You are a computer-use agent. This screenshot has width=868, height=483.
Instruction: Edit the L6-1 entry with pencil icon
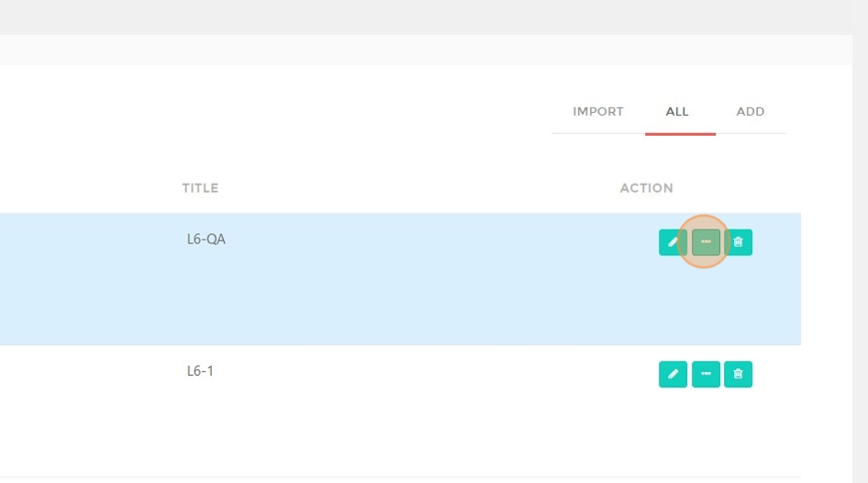tap(673, 374)
